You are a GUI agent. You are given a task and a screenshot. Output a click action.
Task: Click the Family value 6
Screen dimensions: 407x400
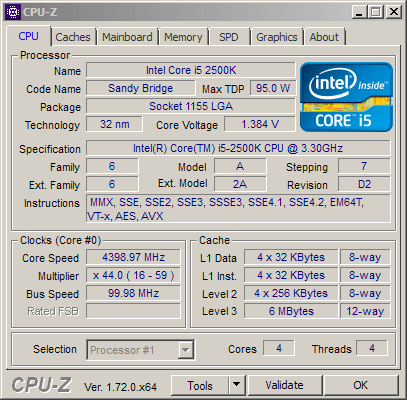(112, 166)
